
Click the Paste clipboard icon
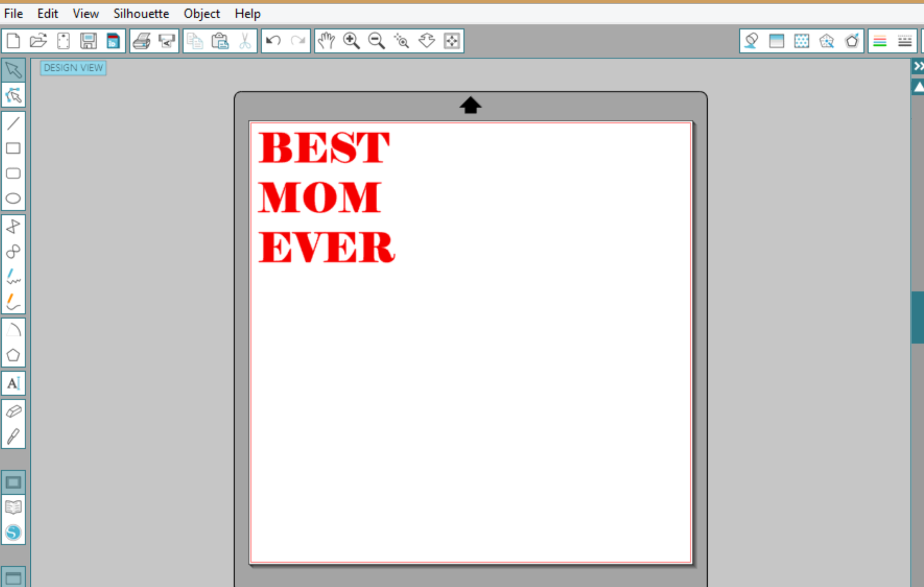220,41
